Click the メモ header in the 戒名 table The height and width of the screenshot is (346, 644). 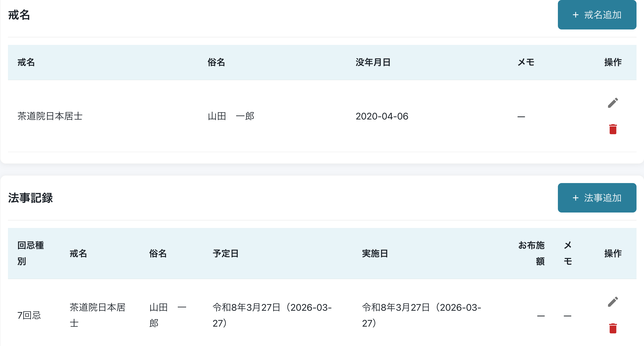pos(526,62)
